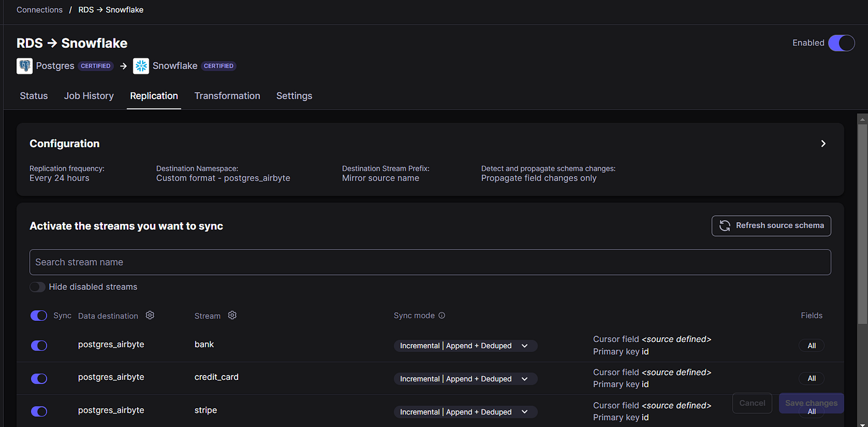Click the Postgres source name
The height and width of the screenshot is (427, 868).
(55, 66)
